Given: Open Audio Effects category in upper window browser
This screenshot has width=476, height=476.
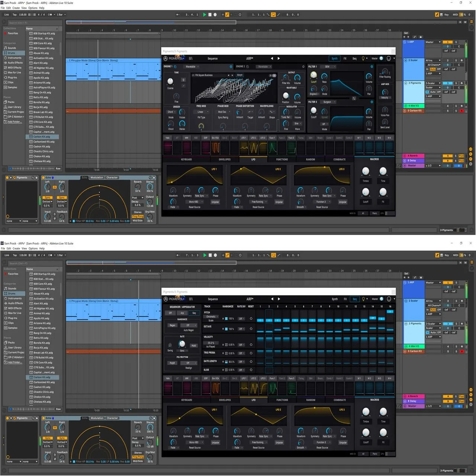Looking at the screenshot, I should (15, 62).
